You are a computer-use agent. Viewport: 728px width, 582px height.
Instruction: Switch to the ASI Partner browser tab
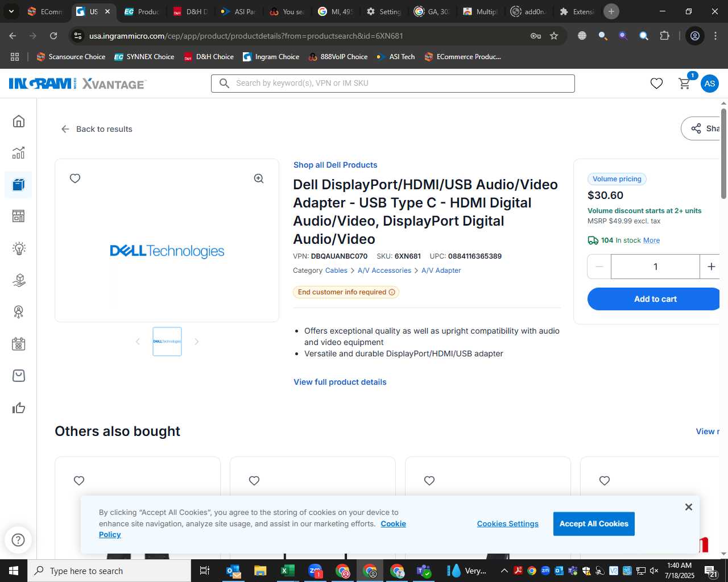[238, 11]
